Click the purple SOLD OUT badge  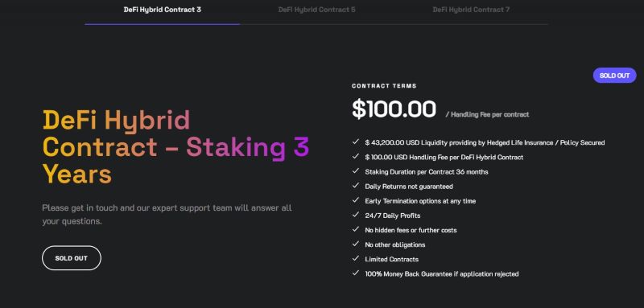614,76
